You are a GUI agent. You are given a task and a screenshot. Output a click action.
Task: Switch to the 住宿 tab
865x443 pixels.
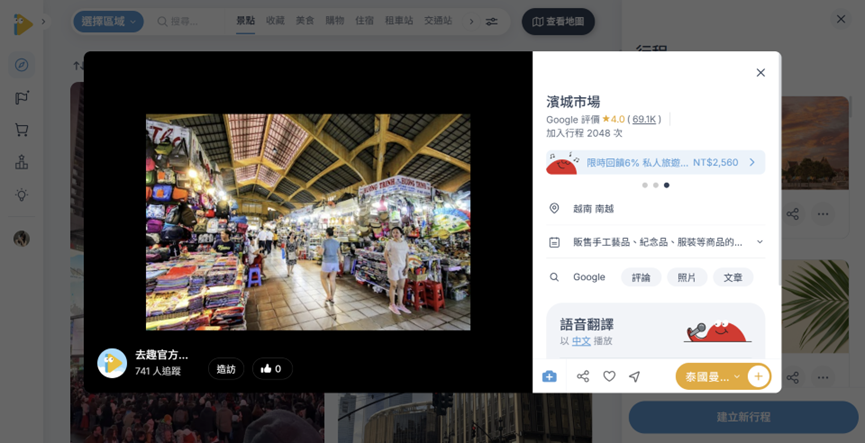click(x=365, y=21)
